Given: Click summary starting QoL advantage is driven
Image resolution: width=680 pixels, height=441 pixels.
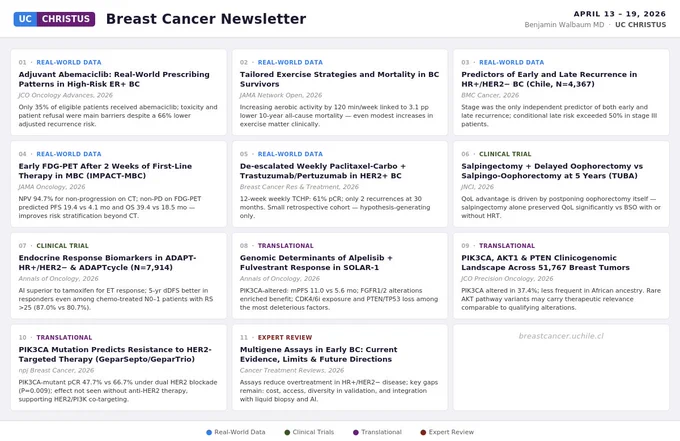Looking at the screenshot, I should tap(561, 207).
